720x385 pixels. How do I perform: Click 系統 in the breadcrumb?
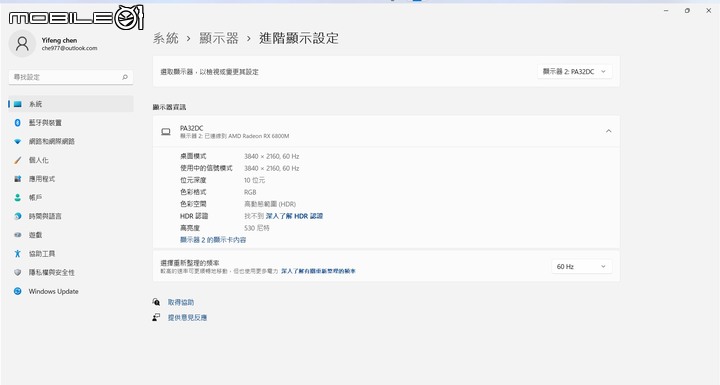[166, 38]
